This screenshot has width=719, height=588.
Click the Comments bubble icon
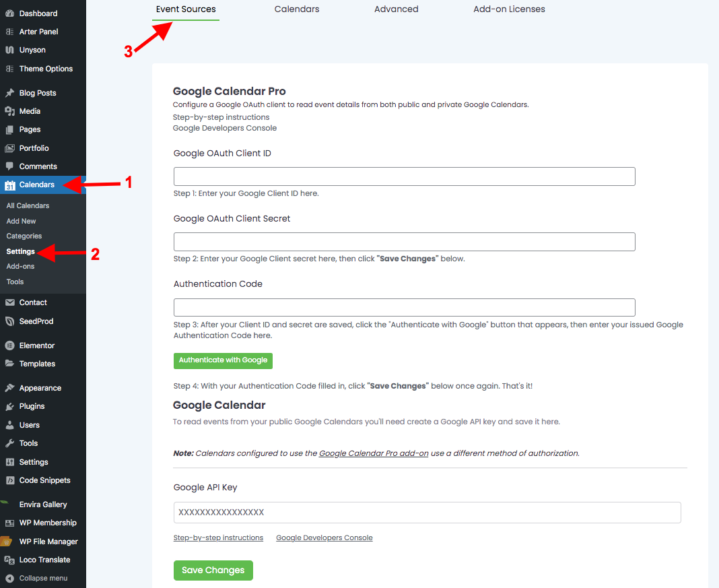coord(9,166)
